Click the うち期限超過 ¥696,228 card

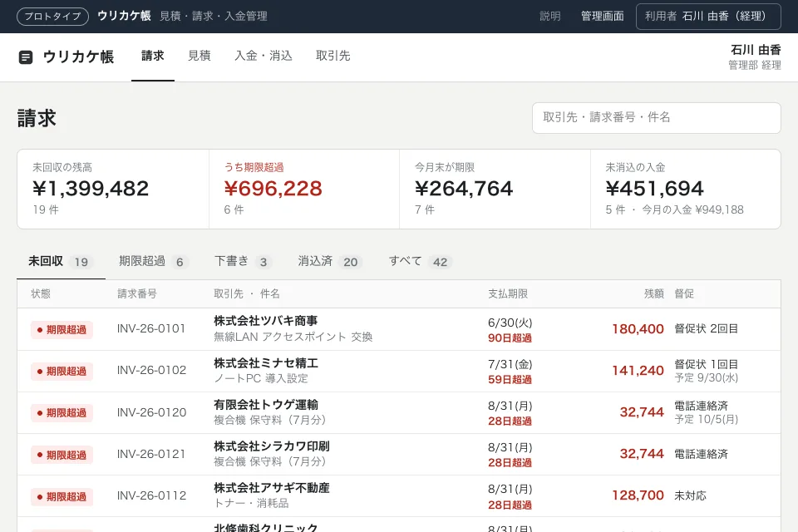point(304,189)
